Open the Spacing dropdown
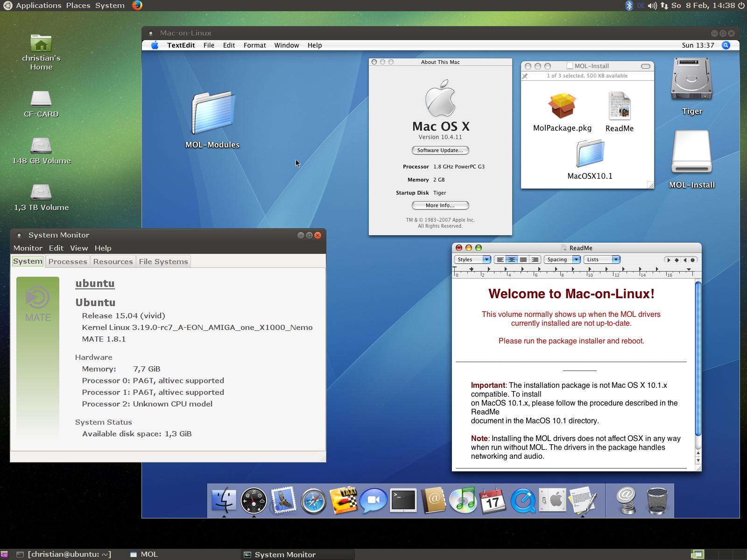The height and width of the screenshot is (560, 747). coord(562,260)
